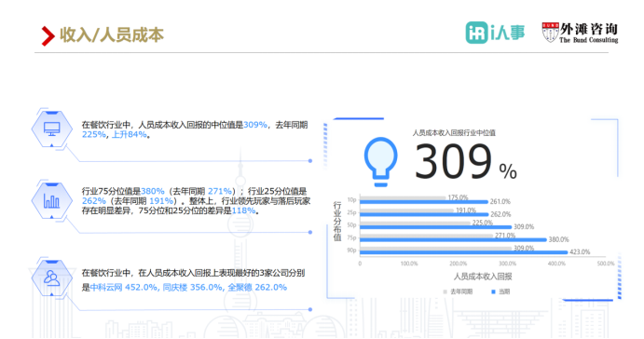644x339 pixels.
Task: Click the 当期 blue legend swatch
Action: coord(493,292)
